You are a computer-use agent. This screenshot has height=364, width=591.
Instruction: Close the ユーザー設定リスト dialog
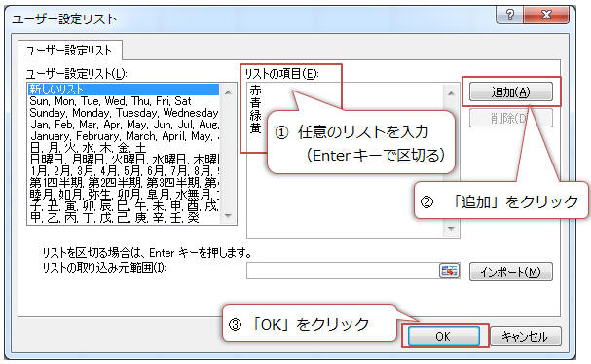pyautogui.click(x=546, y=15)
